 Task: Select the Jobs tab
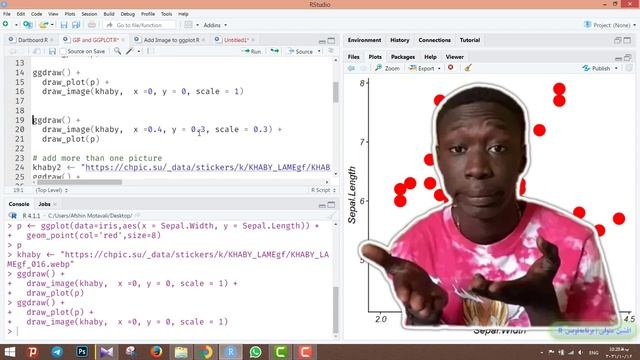point(44,204)
